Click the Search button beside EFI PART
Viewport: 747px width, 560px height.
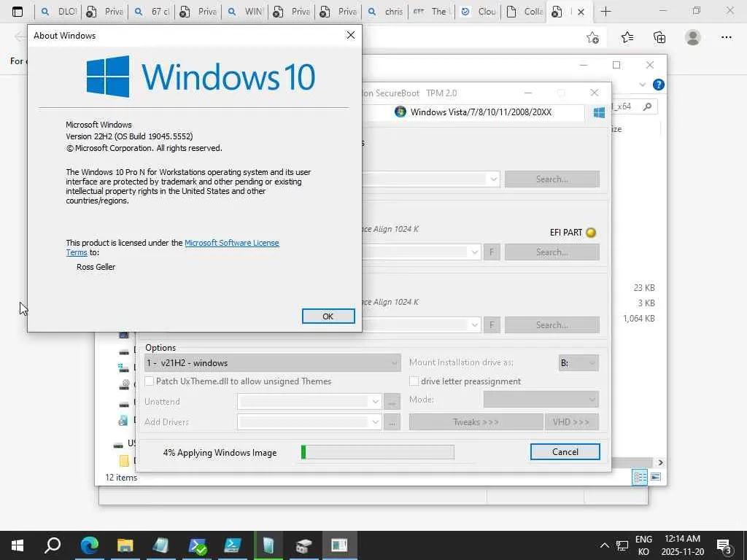click(x=552, y=252)
